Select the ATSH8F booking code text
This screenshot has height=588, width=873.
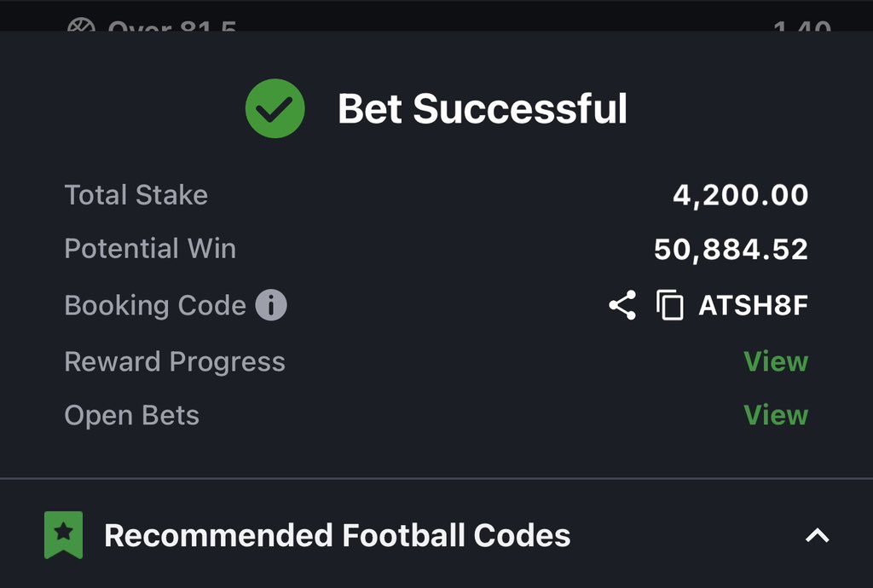(x=753, y=305)
